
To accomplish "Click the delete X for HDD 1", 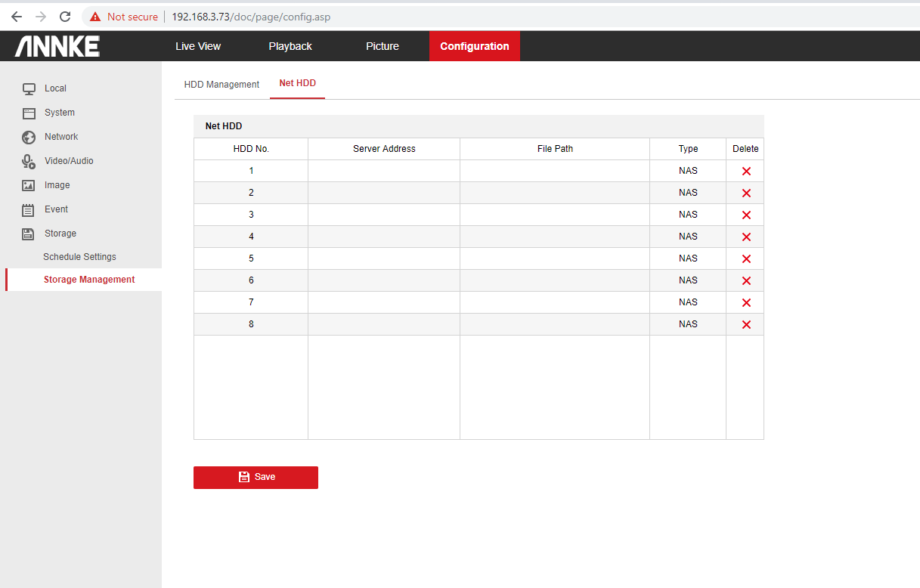I will coord(745,172).
